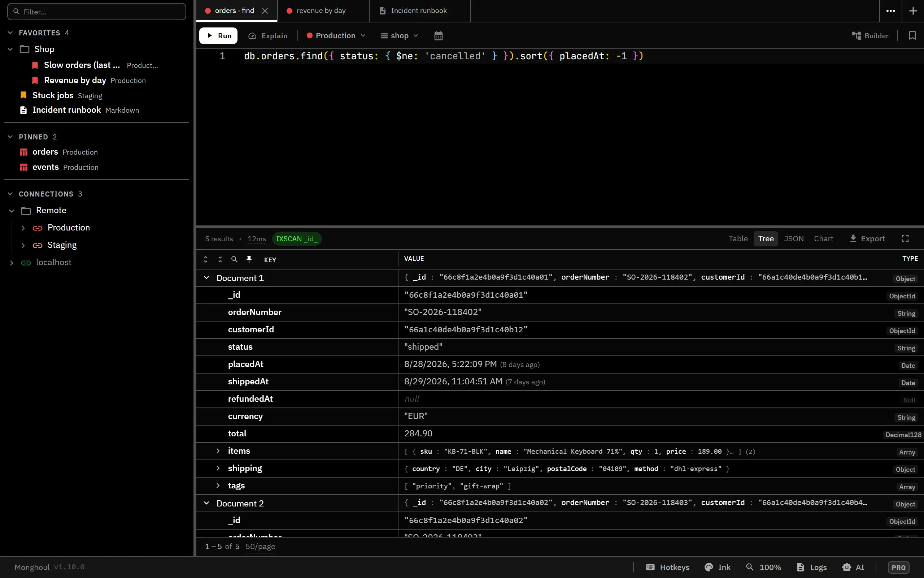Expand the items array row

coord(218,451)
